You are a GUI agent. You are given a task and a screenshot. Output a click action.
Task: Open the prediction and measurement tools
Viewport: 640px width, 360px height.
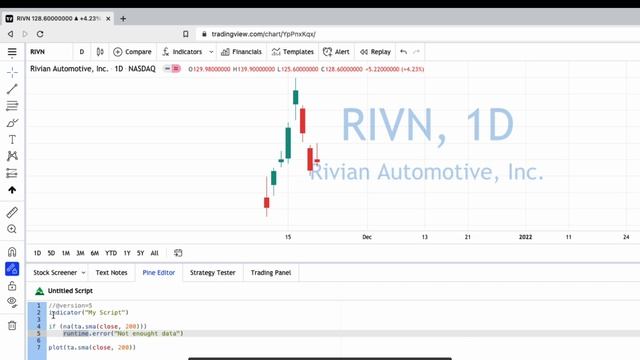pyautogui.click(x=12, y=173)
